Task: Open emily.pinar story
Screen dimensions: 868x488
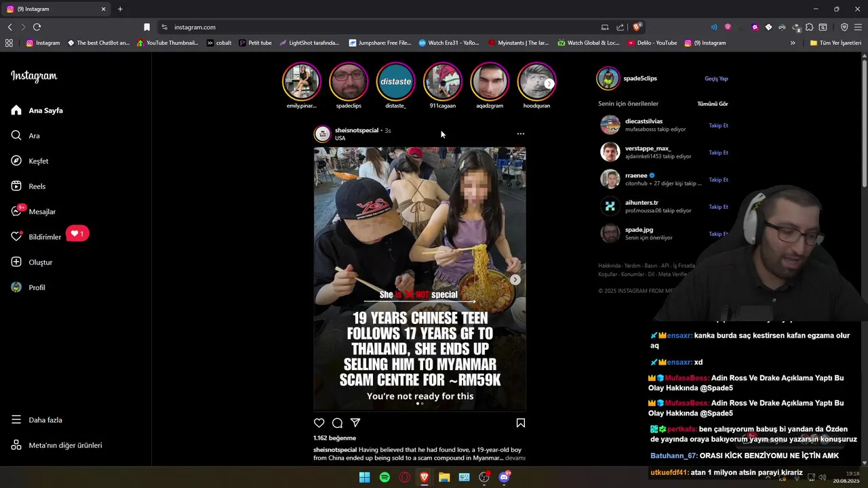Action: [x=301, y=81]
